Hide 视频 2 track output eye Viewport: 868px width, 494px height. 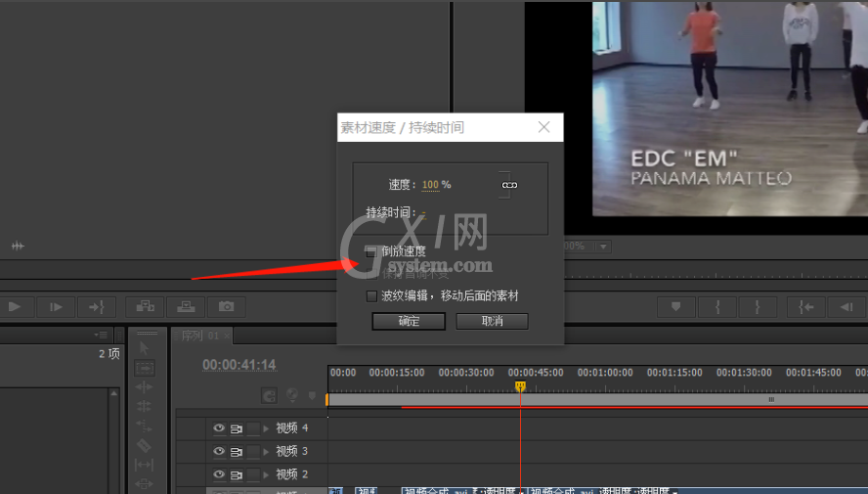click(x=219, y=474)
